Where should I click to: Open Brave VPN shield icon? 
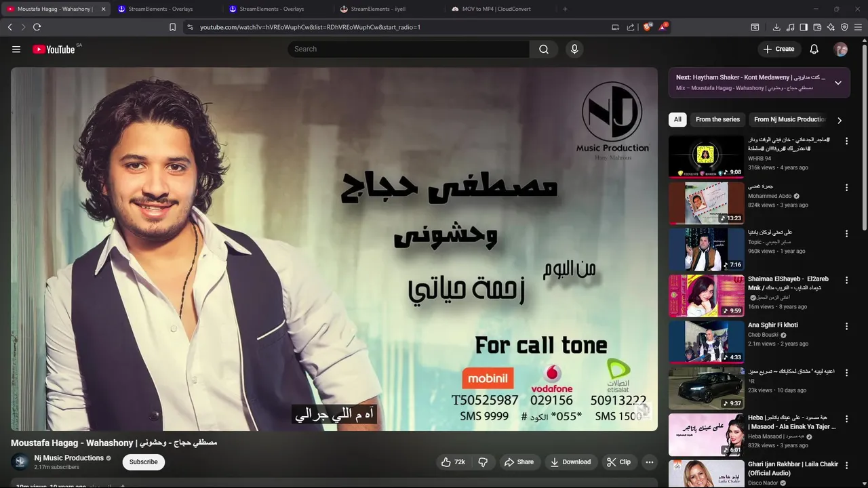click(844, 27)
